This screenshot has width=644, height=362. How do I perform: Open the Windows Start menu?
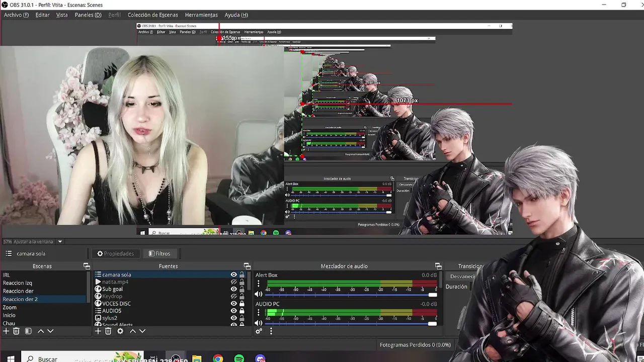click(11, 358)
